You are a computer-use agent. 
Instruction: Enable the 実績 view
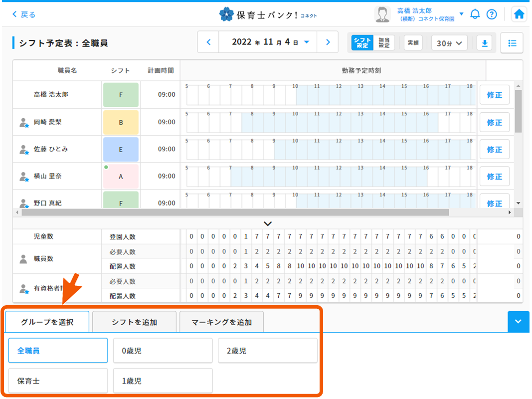tap(413, 43)
